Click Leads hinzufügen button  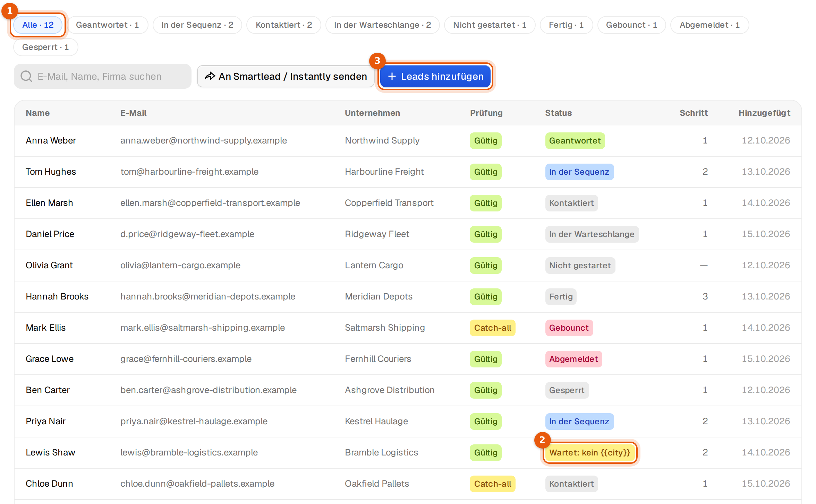point(435,76)
